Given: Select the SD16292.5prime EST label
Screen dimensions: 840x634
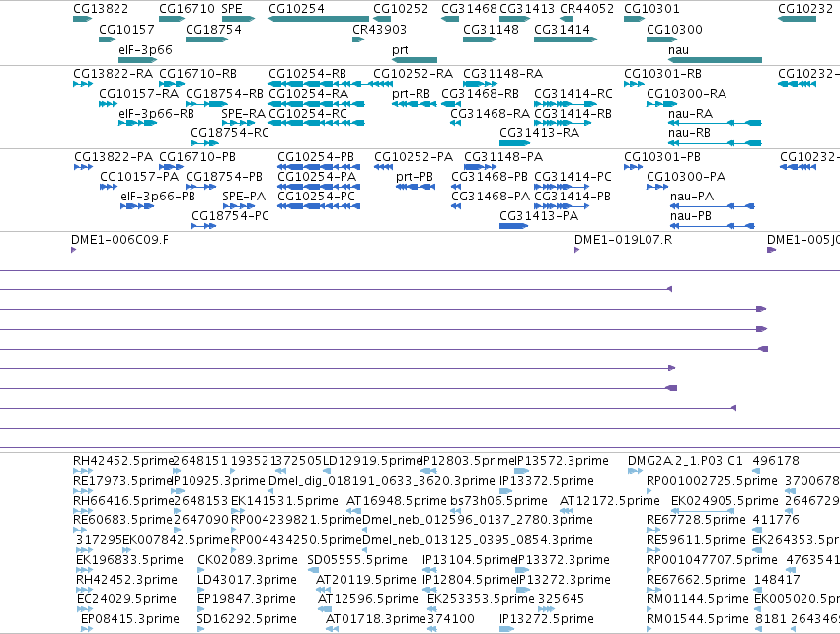Looking at the screenshot, I should tap(247, 618).
